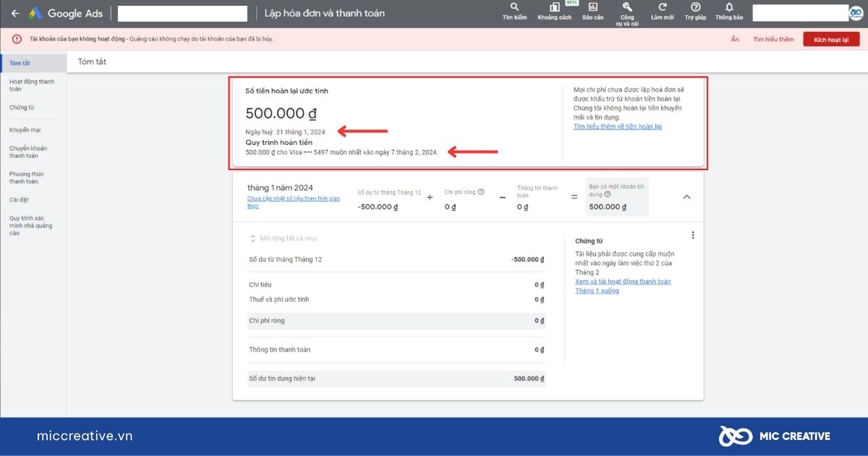Open the Khoảng cách chart icon

(555, 7)
